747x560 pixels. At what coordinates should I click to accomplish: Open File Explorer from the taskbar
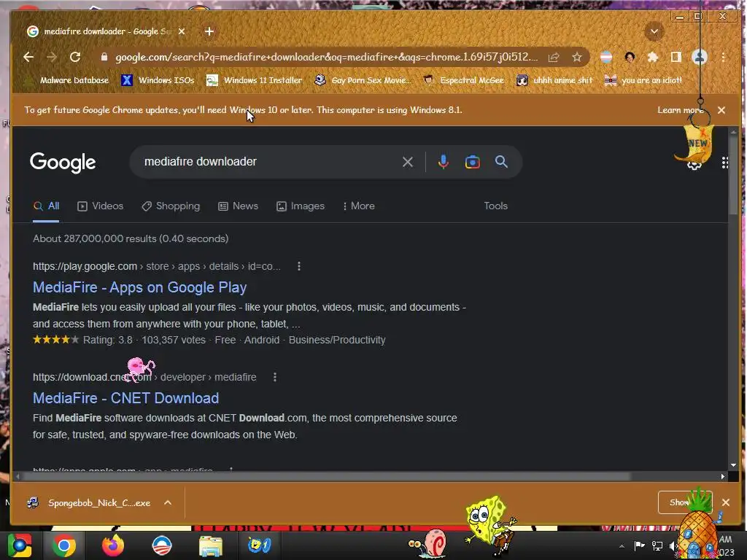(x=210, y=546)
